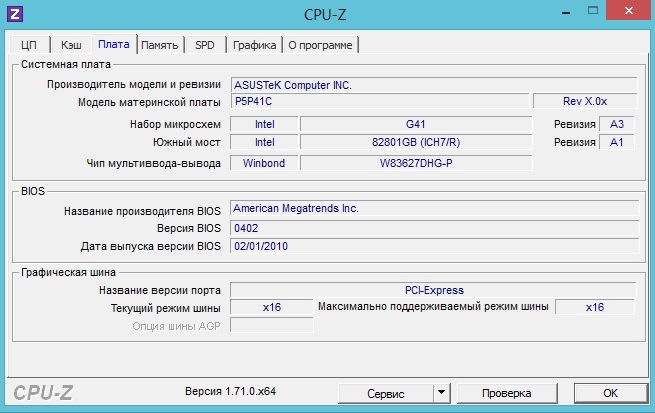
Task: Click the G41 chipset value
Action: (416, 124)
